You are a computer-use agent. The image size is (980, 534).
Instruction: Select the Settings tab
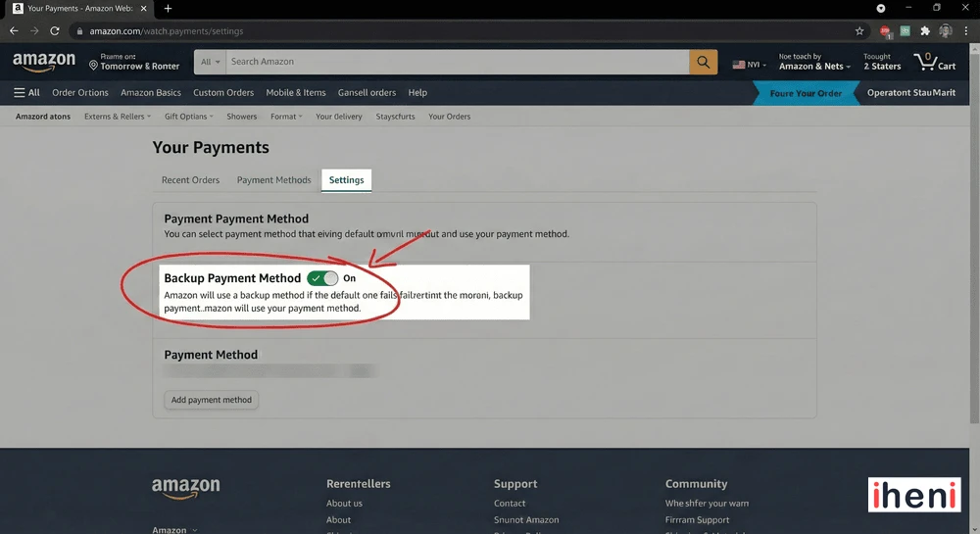point(346,180)
